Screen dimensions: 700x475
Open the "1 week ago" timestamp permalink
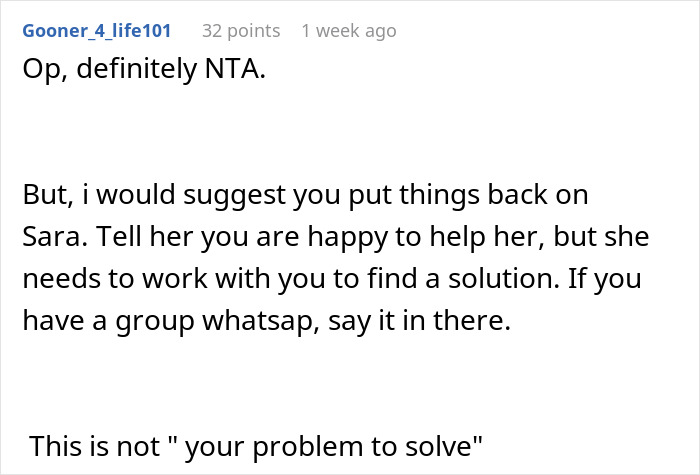(x=348, y=31)
